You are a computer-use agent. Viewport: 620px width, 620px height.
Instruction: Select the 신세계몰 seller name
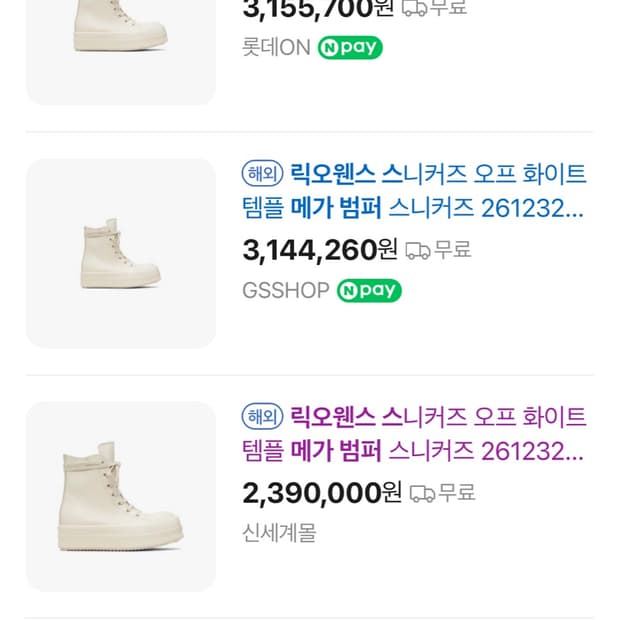[x=279, y=533]
